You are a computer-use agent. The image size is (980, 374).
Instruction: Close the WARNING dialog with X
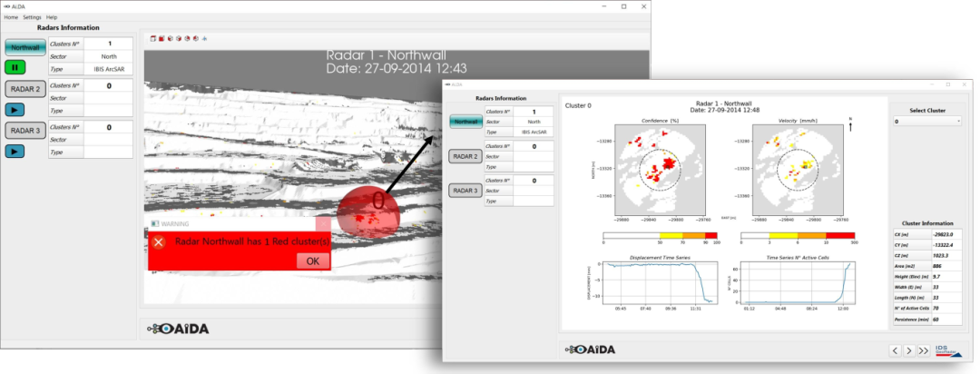pyautogui.click(x=323, y=223)
